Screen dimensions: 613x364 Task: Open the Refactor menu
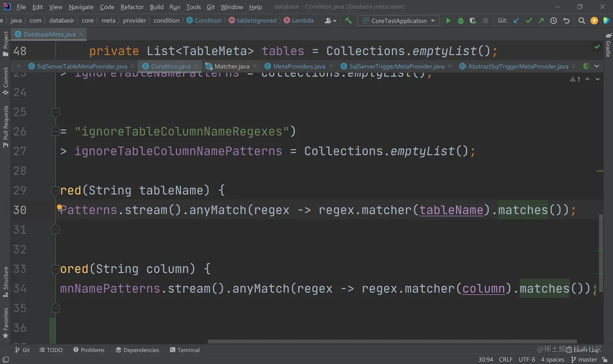[132, 7]
